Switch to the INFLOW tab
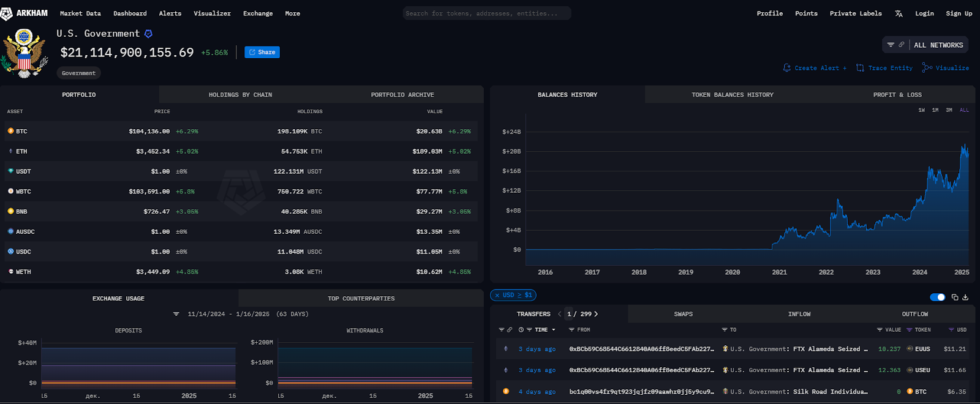This screenshot has height=404, width=980. (x=799, y=314)
